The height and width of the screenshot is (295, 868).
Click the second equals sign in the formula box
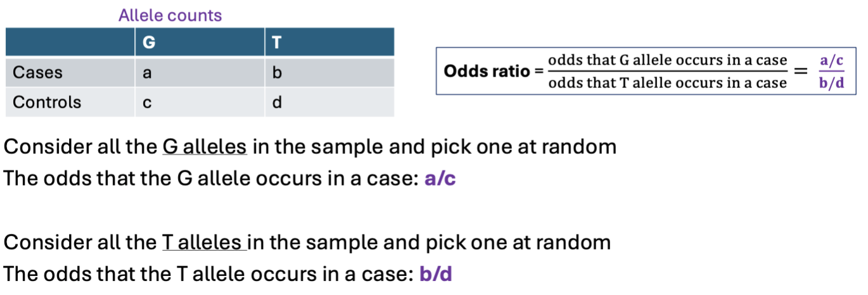click(x=802, y=72)
